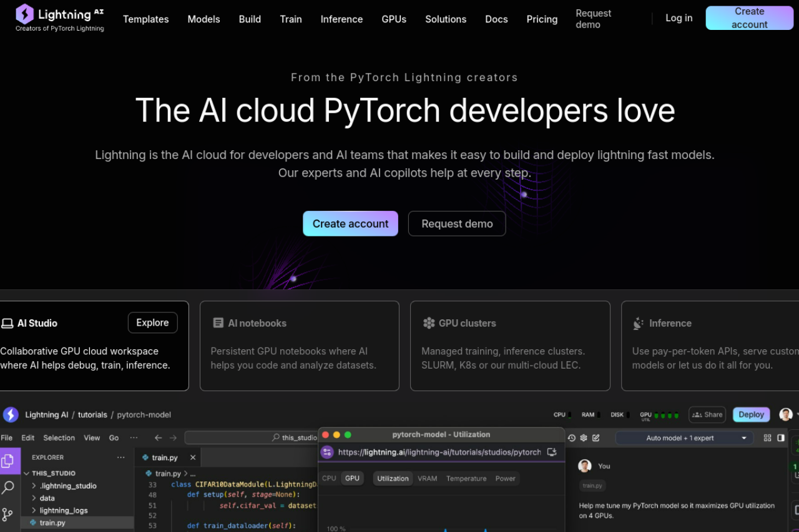The width and height of the screenshot is (799, 532).
Task: Open the Templates menu in the site navigation
Action: [146, 19]
